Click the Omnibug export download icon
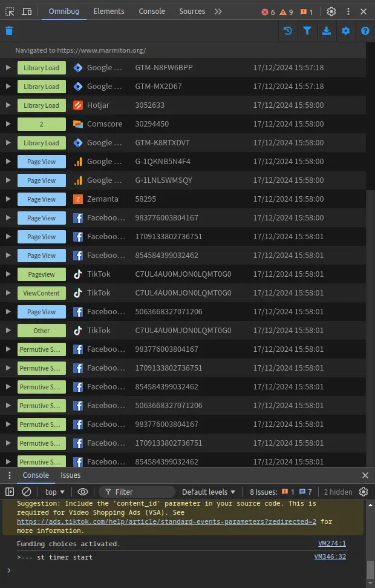 pos(327,31)
